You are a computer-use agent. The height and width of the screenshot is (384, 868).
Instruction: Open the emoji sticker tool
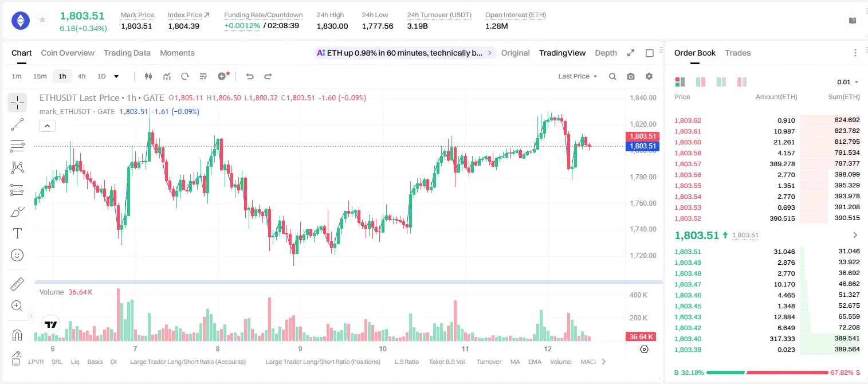[x=17, y=255]
